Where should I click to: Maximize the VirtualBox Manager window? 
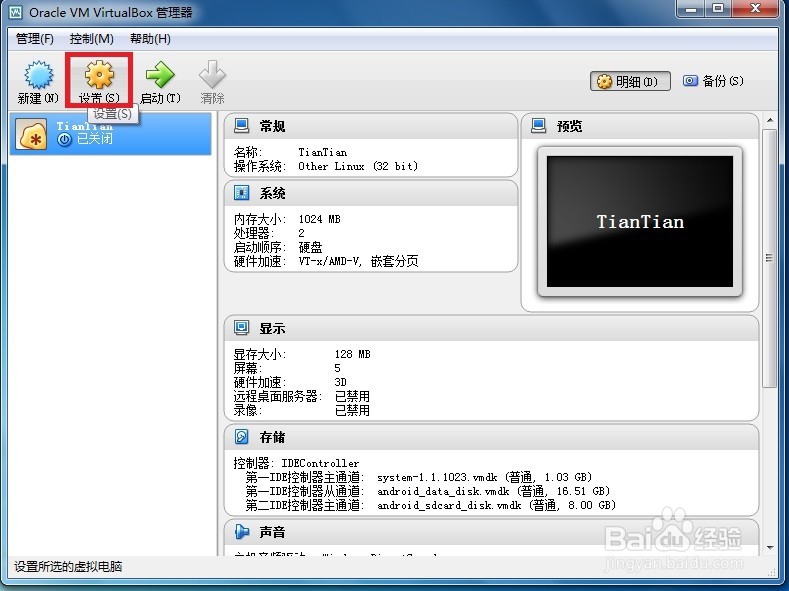(719, 9)
